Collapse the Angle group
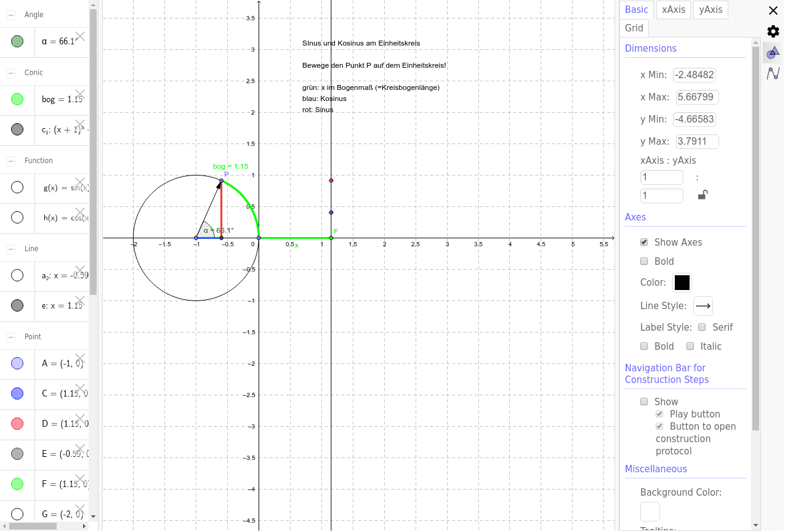 coord(11,15)
